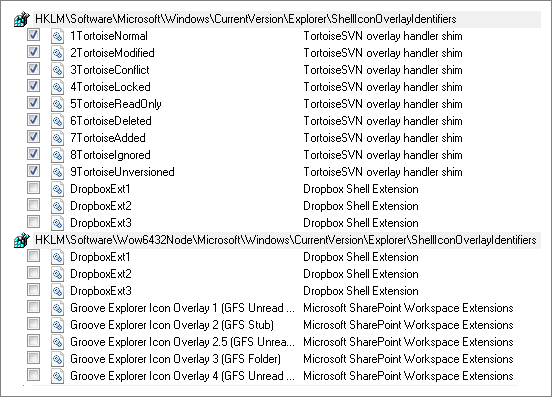Select the Wow6432Node ShellIconOverlayIdentifiers header row

[x=277, y=240]
